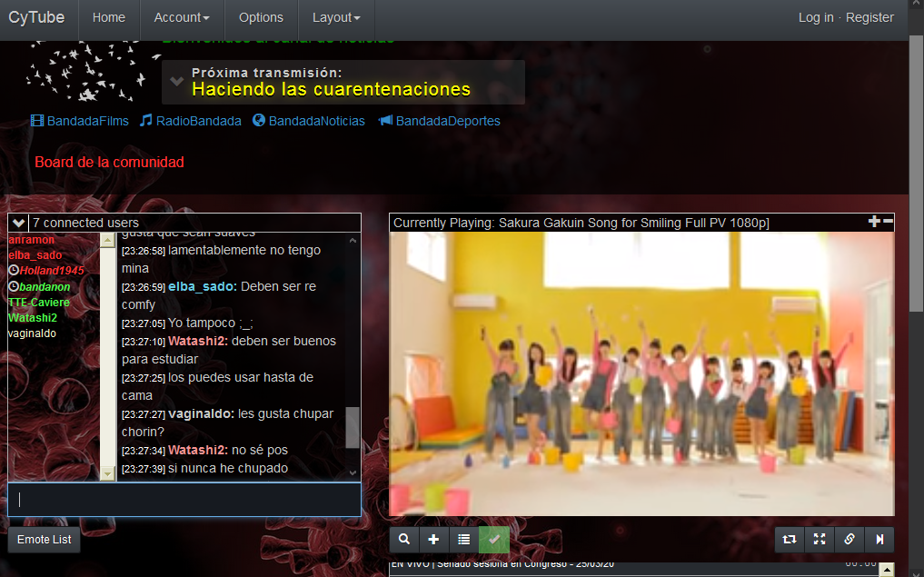Click Watashi2's 'no sé pos' chat message
Viewport: 924px width, 577px height.
(x=260, y=451)
